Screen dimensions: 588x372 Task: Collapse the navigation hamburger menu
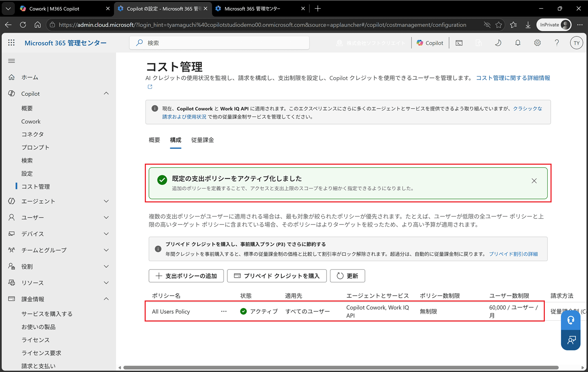coord(11,61)
